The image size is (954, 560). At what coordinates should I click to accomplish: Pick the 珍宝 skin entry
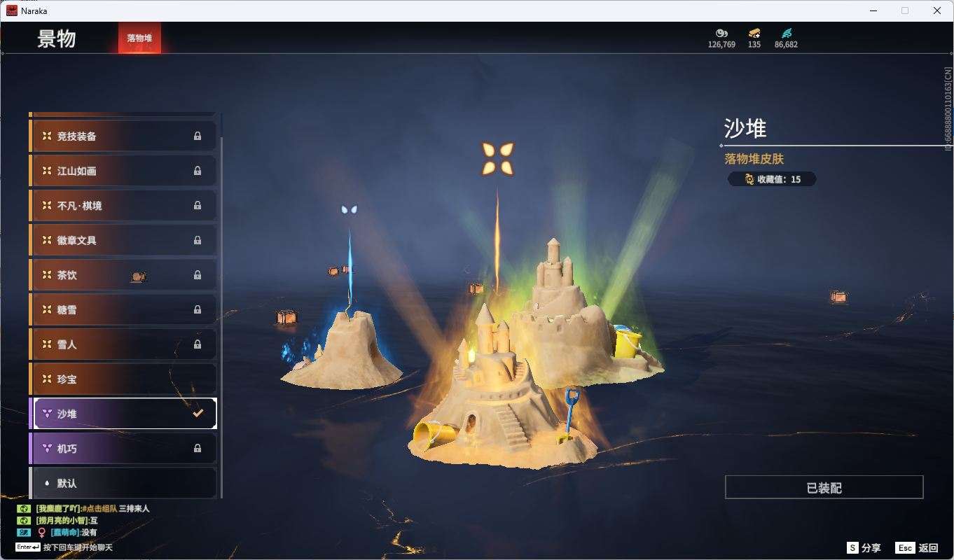[x=123, y=379]
